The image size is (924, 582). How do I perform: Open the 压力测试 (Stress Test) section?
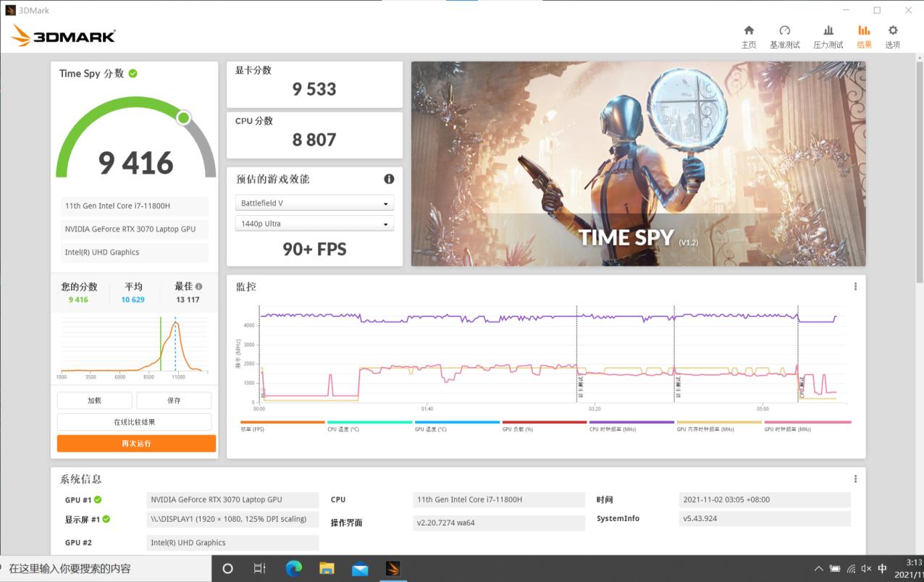[826, 35]
